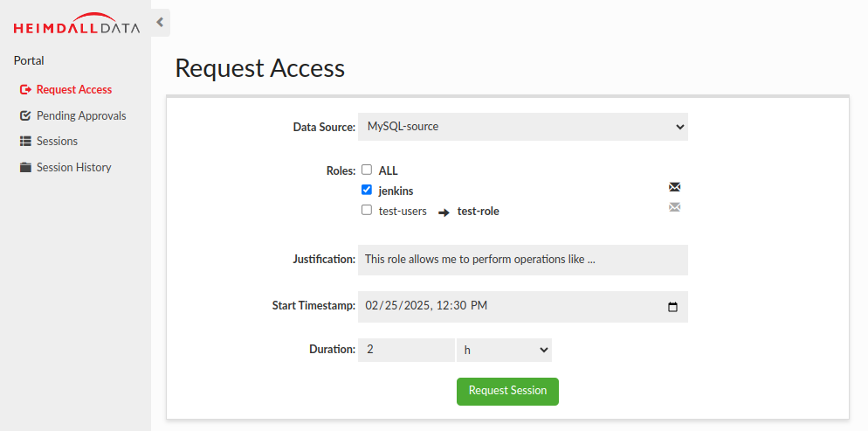Open the Duration unit dropdown
This screenshot has width=868, height=431.
point(504,350)
